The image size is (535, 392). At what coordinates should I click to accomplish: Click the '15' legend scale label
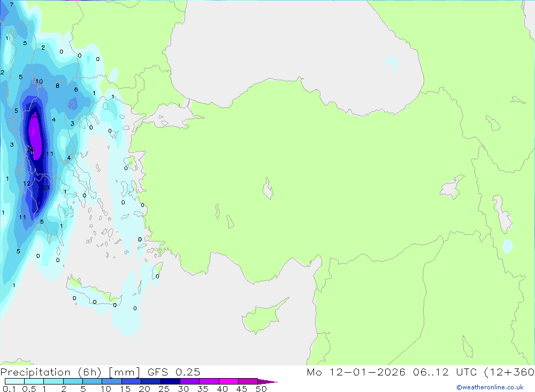point(125,389)
